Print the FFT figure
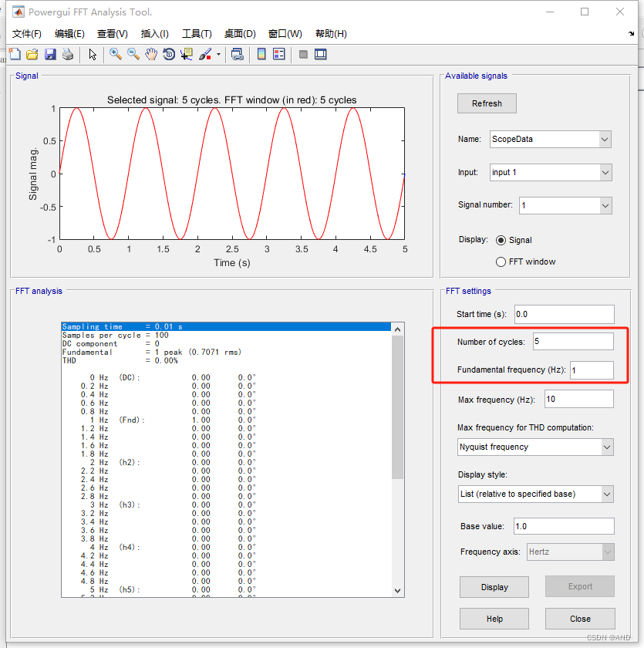644x648 pixels. click(x=66, y=54)
